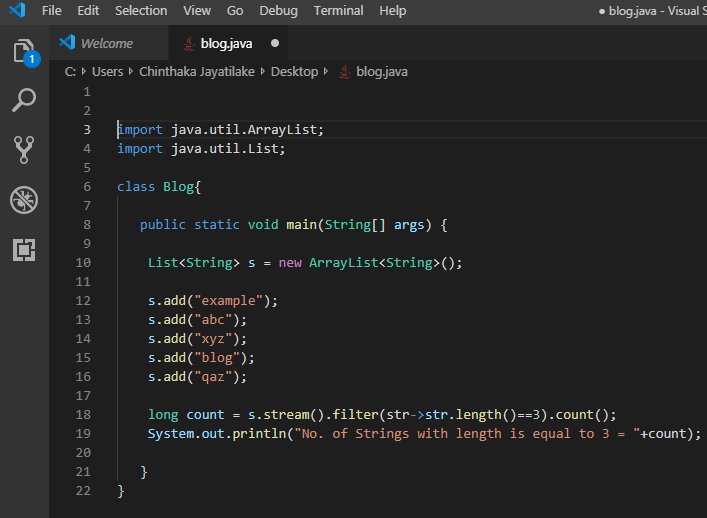Click 'filter' in the stream expression
The height and width of the screenshot is (518, 707).
pyautogui.click(x=355, y=415)
